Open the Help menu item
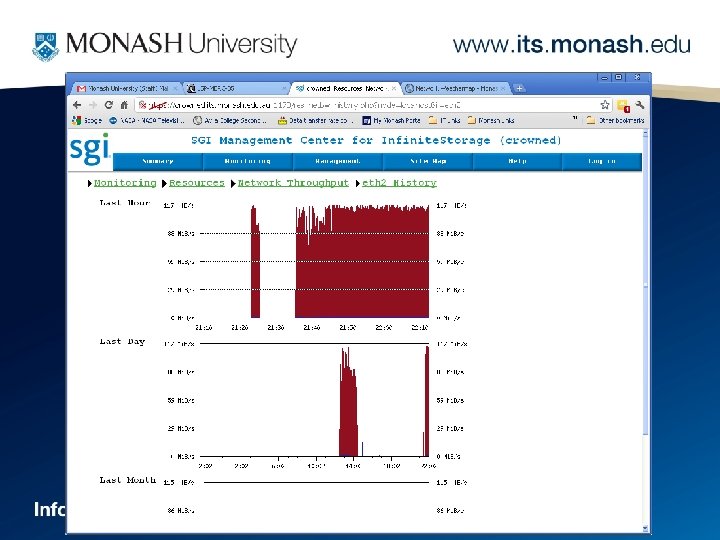 tap(517, 162)
